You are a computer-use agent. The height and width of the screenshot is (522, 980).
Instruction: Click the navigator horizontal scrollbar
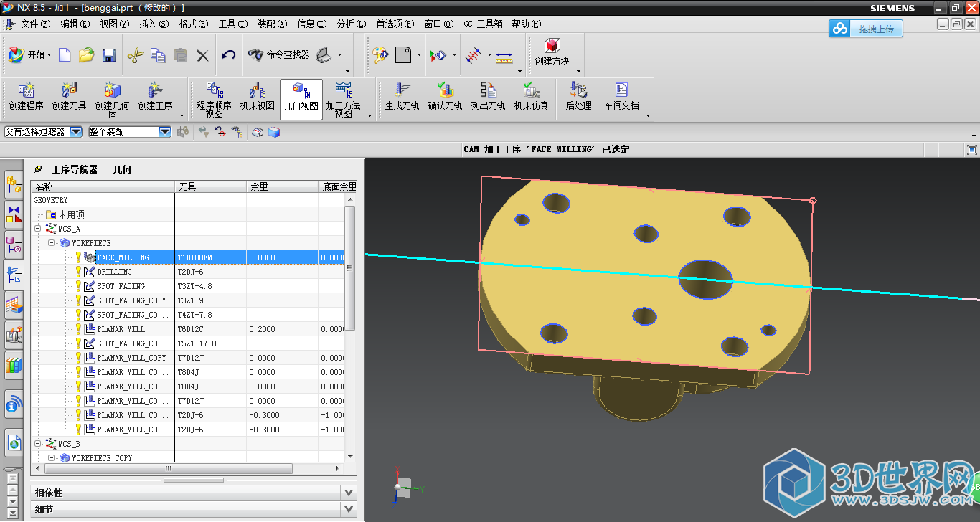point(169,468)
